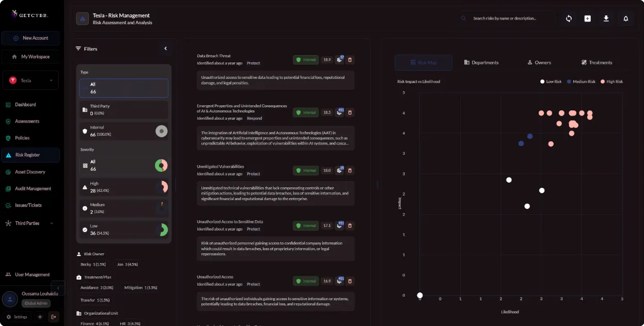Screen dimensions: 644x326
Task: Download the risk report
Action: click(606, 18)
